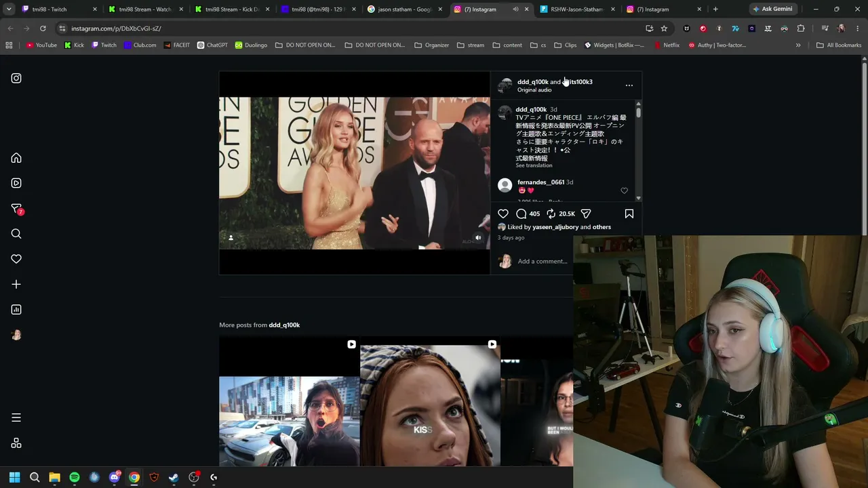Screen dimensions: 868x488
Task: Open Chrome Extensions puzzle icon
Action: [801, 28]
